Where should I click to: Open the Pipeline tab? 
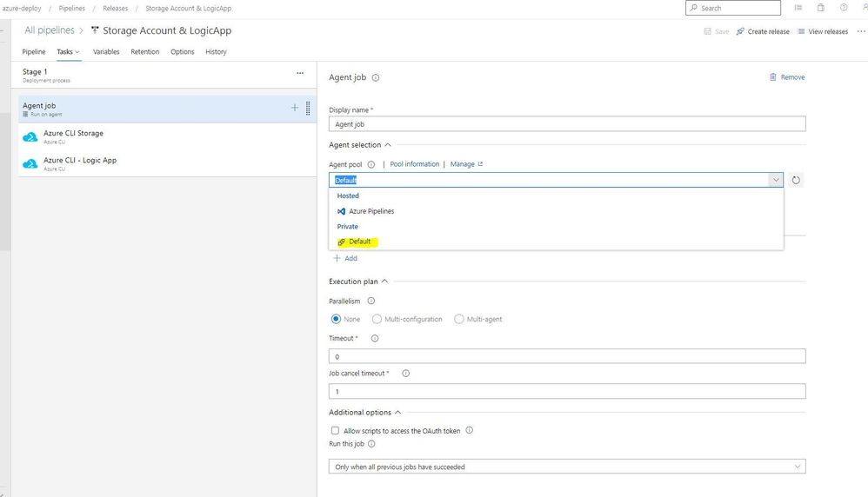34,52
